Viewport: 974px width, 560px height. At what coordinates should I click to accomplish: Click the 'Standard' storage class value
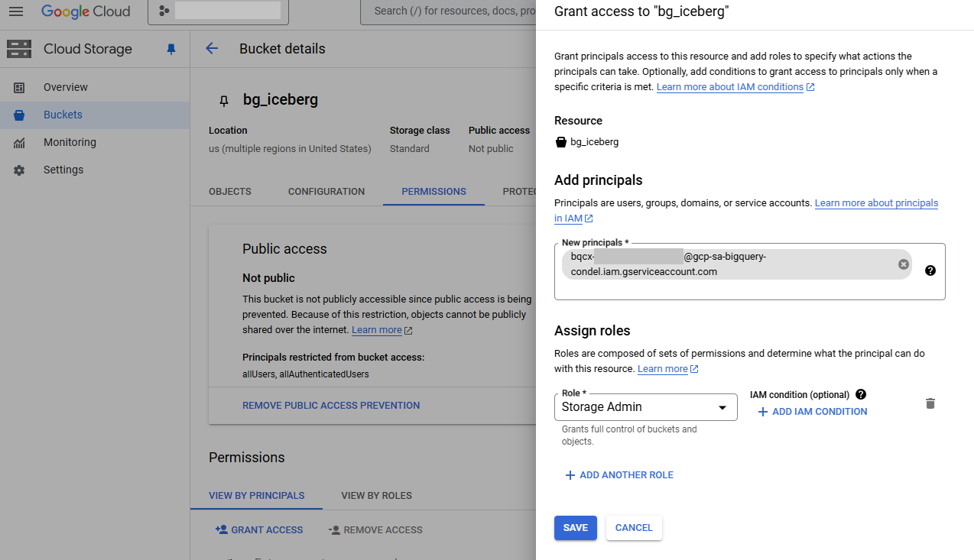(410, 149)
